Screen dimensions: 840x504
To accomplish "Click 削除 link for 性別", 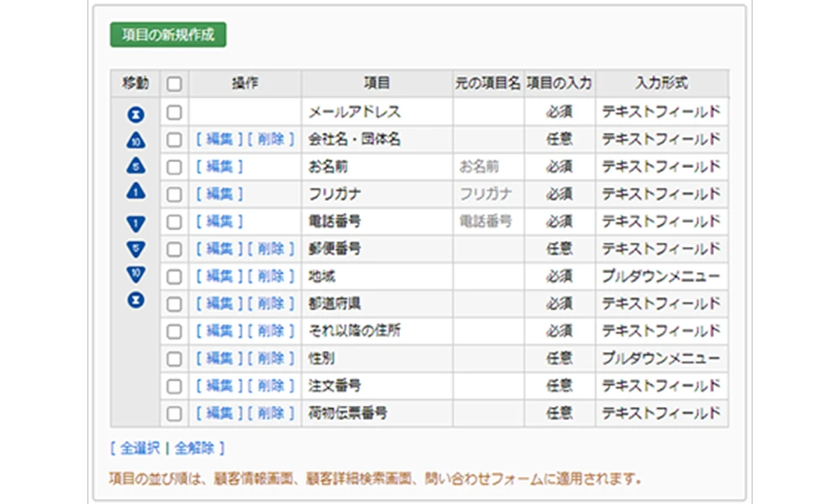I will (x=270, y=359).
